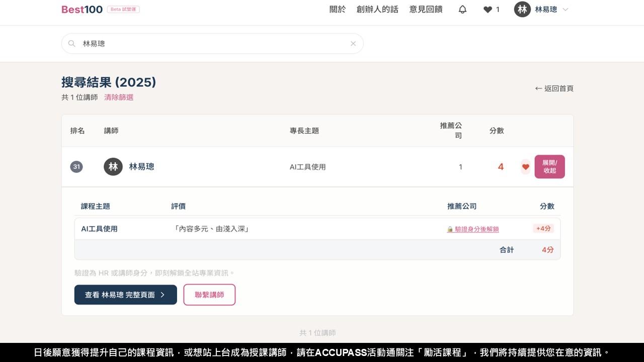Viewport: 644px width, 362px height.
Task: Click lecturer 林易璁's avatar in results row
Action: click(x=113, y=167)
